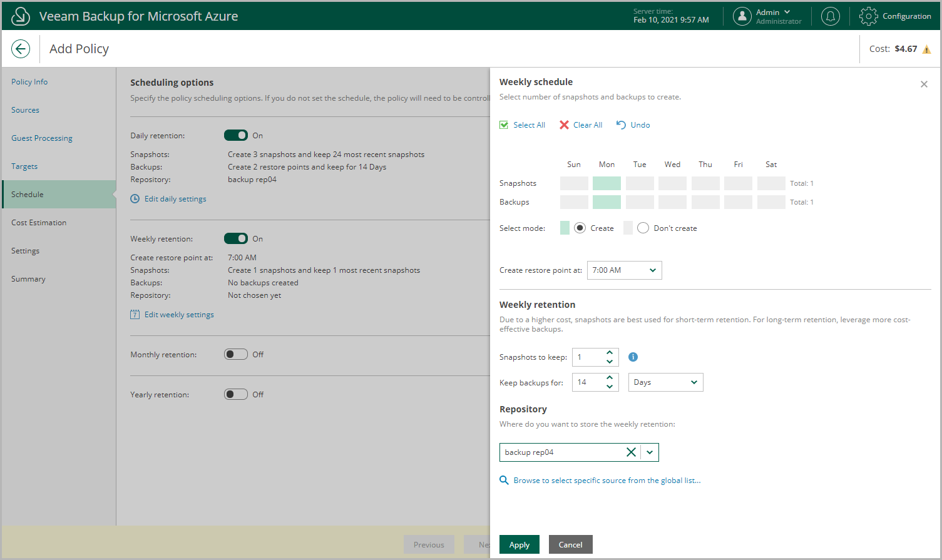Open the Admin account menu chevron

[x=787, y=12]
